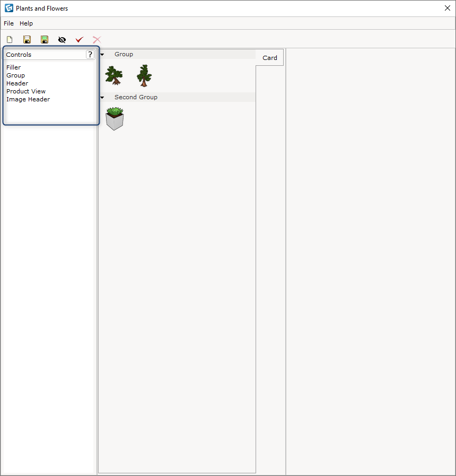Choose Image Header from Controls list
This screenshot has height=476, width=456.
click(x=28, y=99)
